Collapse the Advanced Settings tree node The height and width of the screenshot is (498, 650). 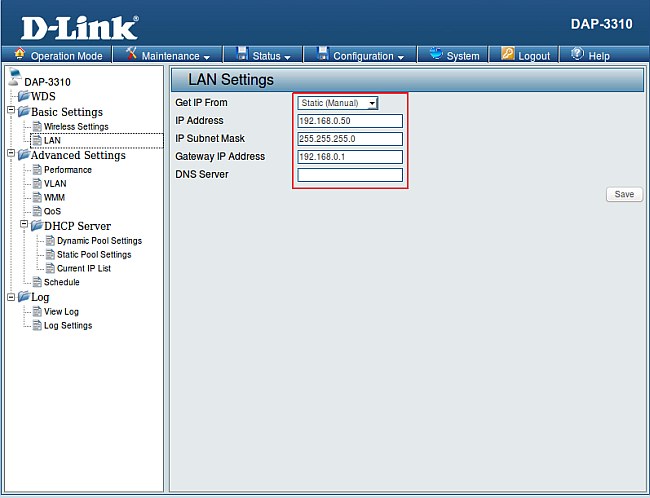point(10,155)
